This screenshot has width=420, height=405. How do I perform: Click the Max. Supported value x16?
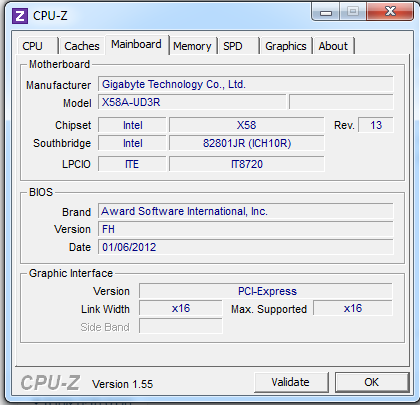[x=353, y=308]
